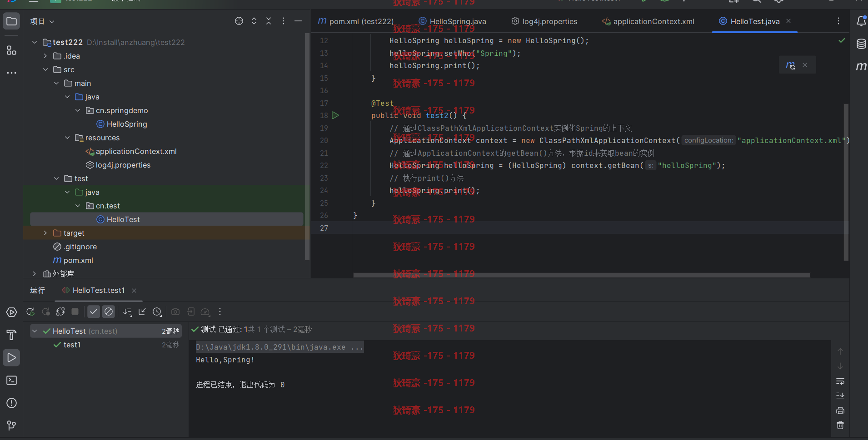868x440 pixels.
Task: Click the editor vertical scrollbar
Action: point(846,182)
